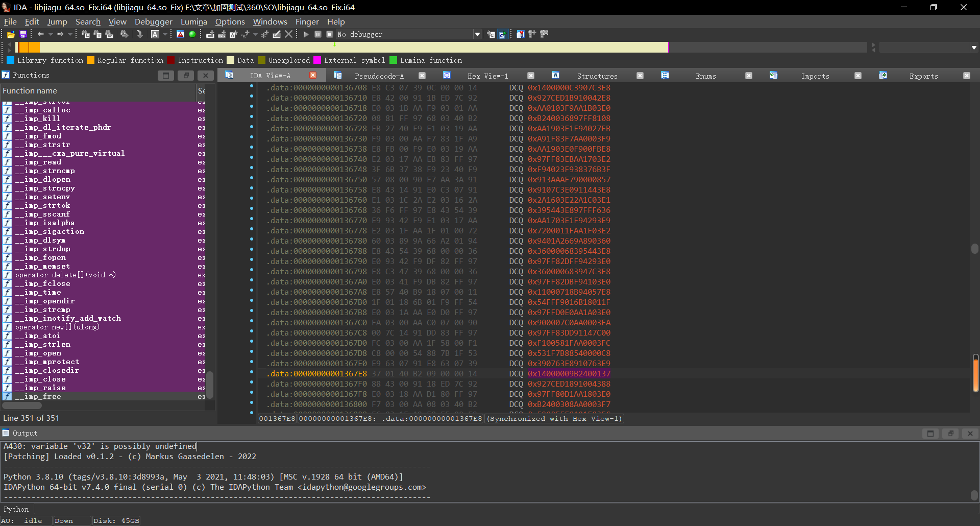Image resolution: width=980 pixels, height=526 pixels.
Task: Click highlighted value 0x14000009B2400137
Action: [x=569, y=374]
